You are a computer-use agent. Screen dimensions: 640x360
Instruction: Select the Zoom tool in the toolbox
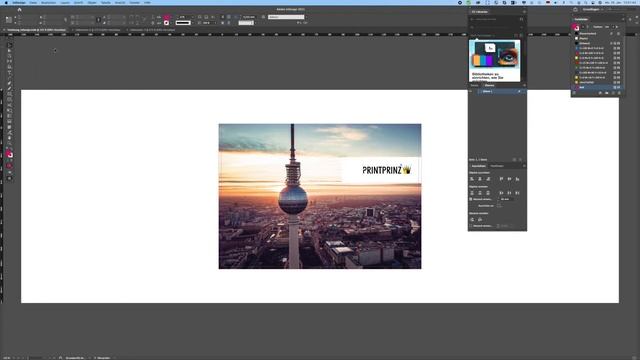click(10, 143)
